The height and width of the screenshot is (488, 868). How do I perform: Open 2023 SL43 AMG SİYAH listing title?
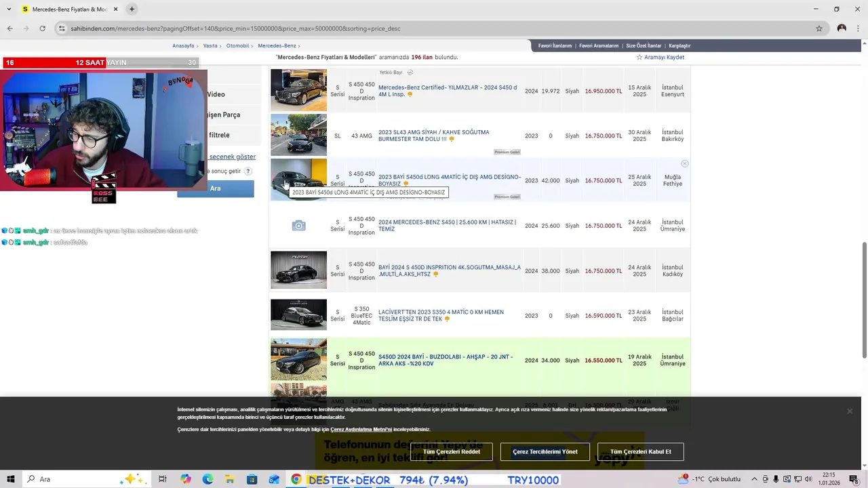click(x=434, y=136)
